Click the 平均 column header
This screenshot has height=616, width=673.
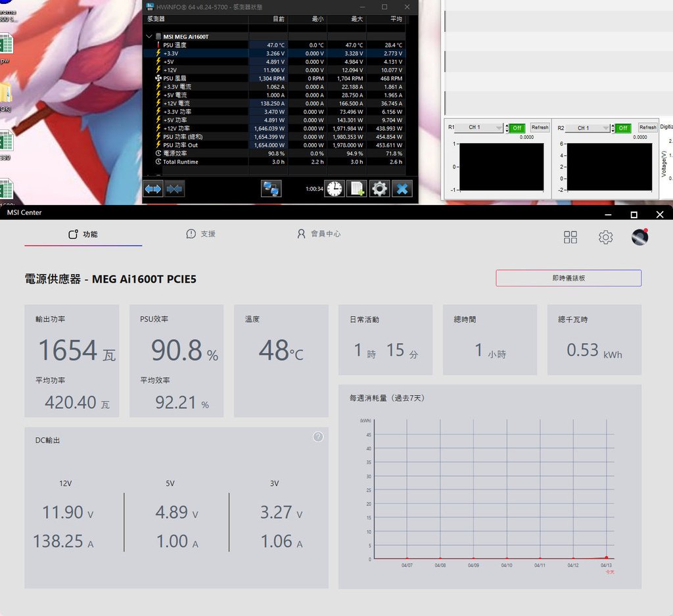coord(386,19)
